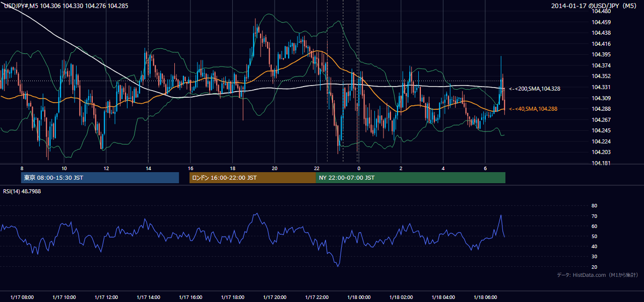Click hour label 10 under price chart

(64, 168)
